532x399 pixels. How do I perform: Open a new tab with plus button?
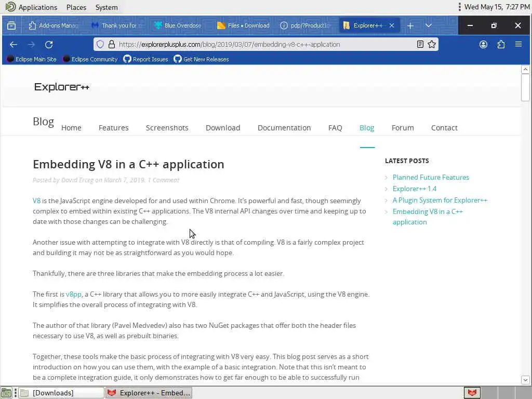[410, 26]
